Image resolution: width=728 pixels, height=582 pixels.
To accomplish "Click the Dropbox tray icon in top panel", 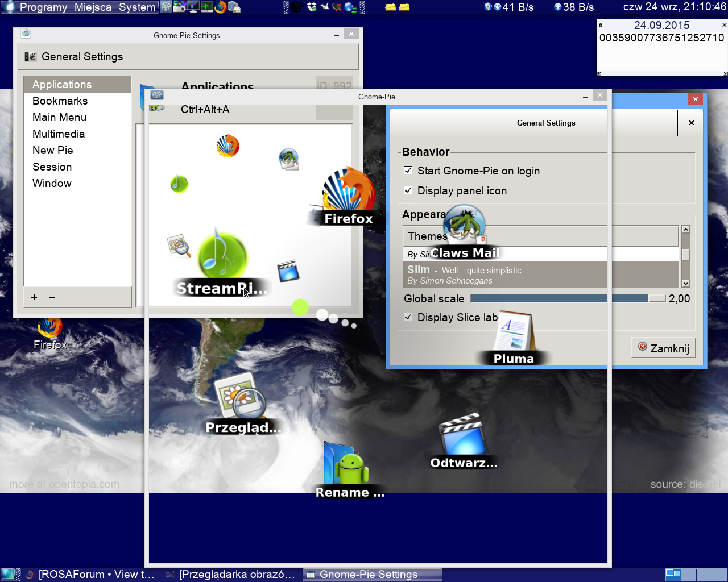I will pyautogui.click(x=312, y=7).
